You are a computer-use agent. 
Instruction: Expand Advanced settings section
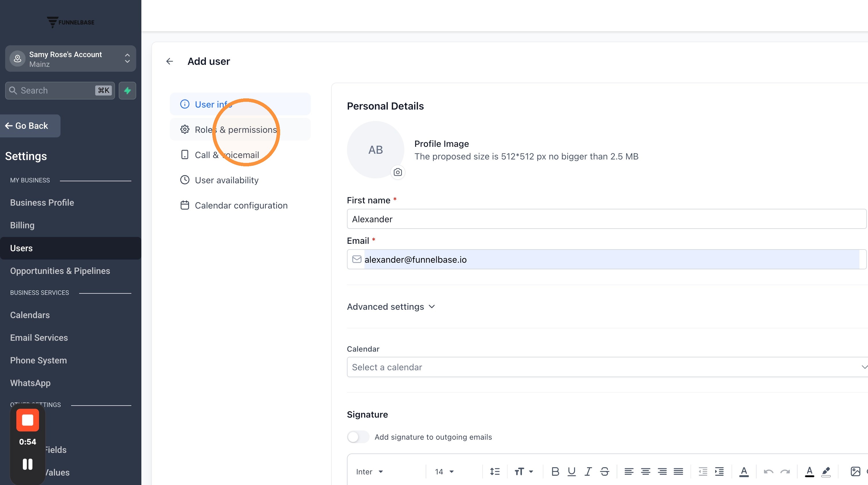point(391,306)
